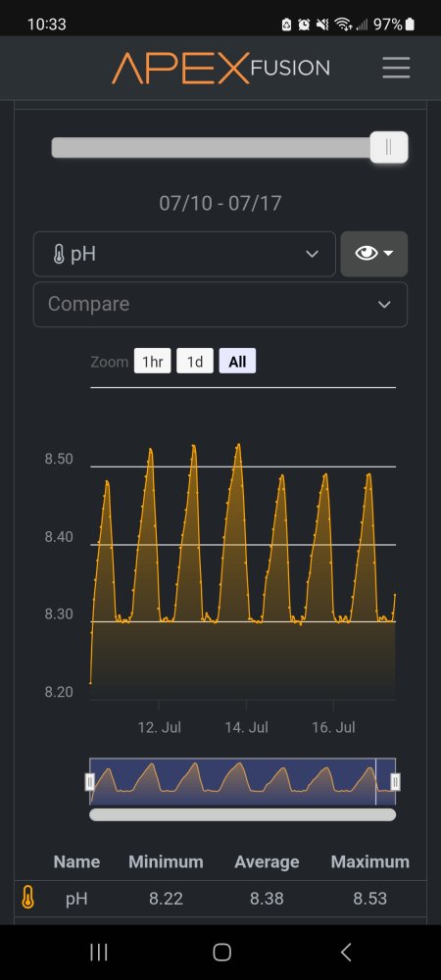This screenshot has width=441, height=980.
Task: Toggle the eye visibility button
Action: click(374, 254)
